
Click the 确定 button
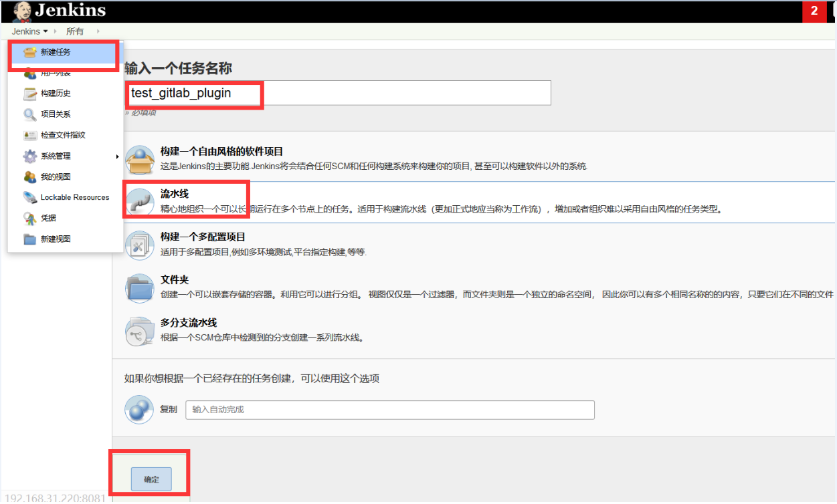(151, 479)
